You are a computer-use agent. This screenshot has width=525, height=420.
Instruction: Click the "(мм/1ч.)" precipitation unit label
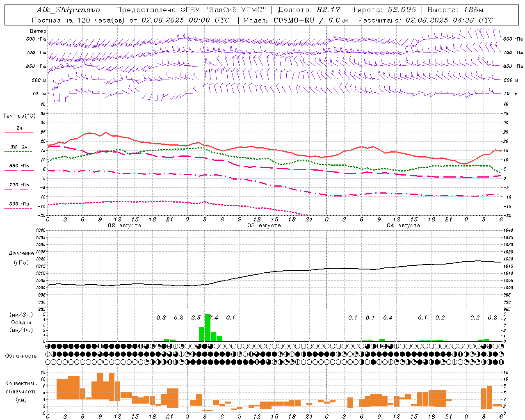[x=21, y=330]
